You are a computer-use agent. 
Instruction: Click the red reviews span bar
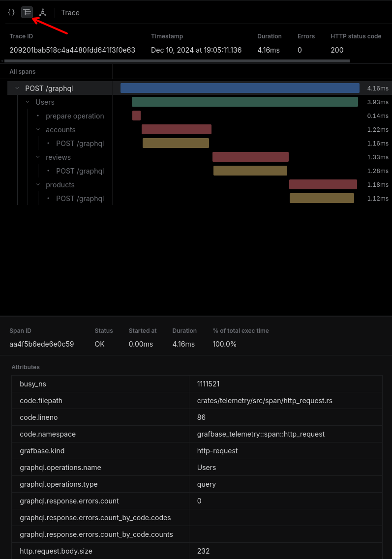[x=250, y=157]
